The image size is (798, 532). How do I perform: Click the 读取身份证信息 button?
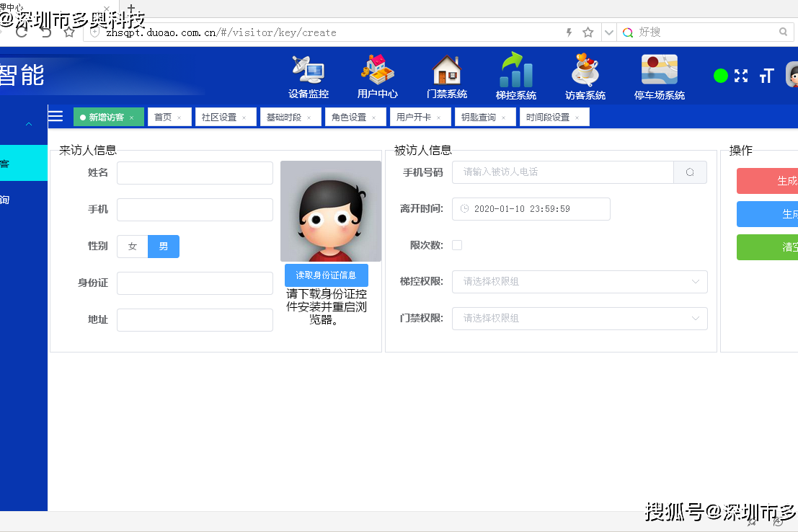327,275
